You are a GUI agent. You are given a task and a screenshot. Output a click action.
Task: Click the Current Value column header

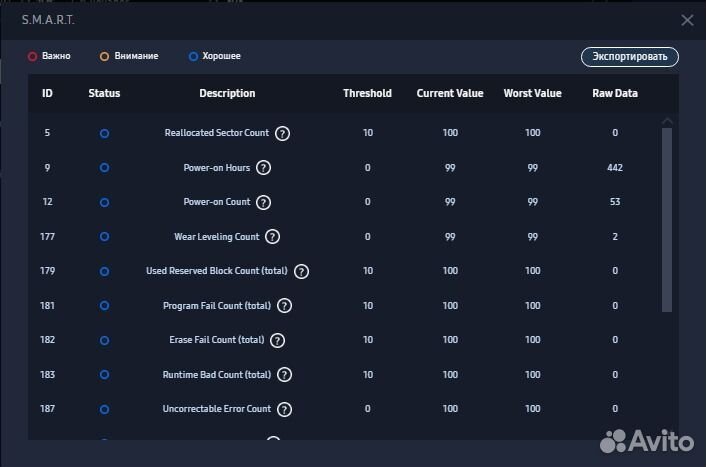[x=450, y=93]
